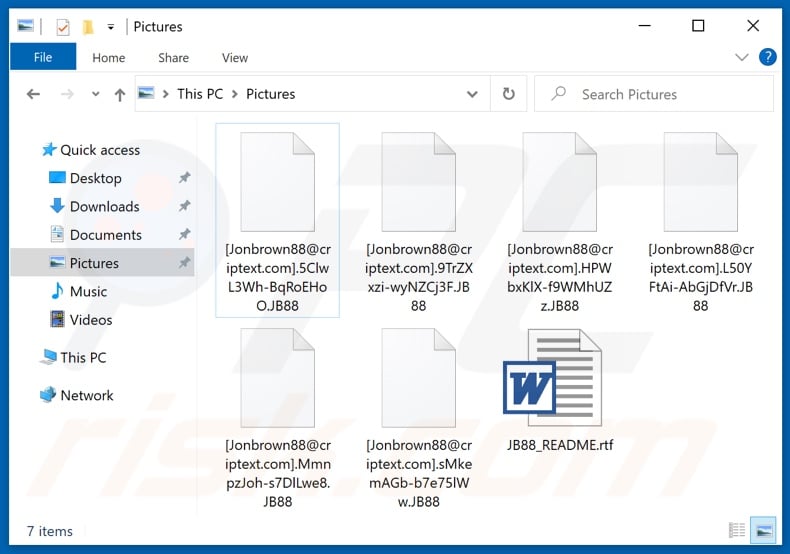This screenshot has width=790, height=554.
Task: Go back with the Back arrow
Action: (x=33, y=94)
